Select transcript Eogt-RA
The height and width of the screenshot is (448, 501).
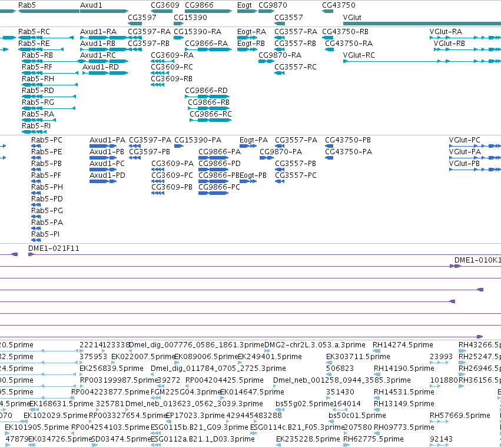tap(251, 32)
